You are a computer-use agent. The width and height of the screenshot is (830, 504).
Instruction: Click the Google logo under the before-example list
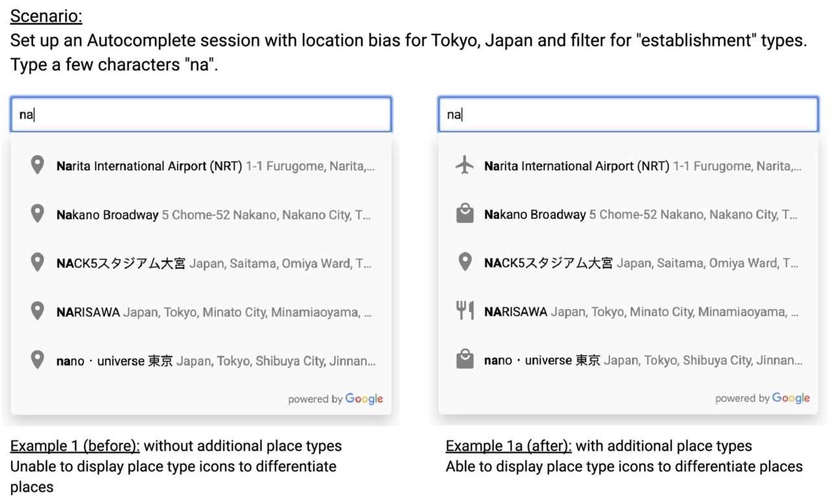tap(364, 399)
